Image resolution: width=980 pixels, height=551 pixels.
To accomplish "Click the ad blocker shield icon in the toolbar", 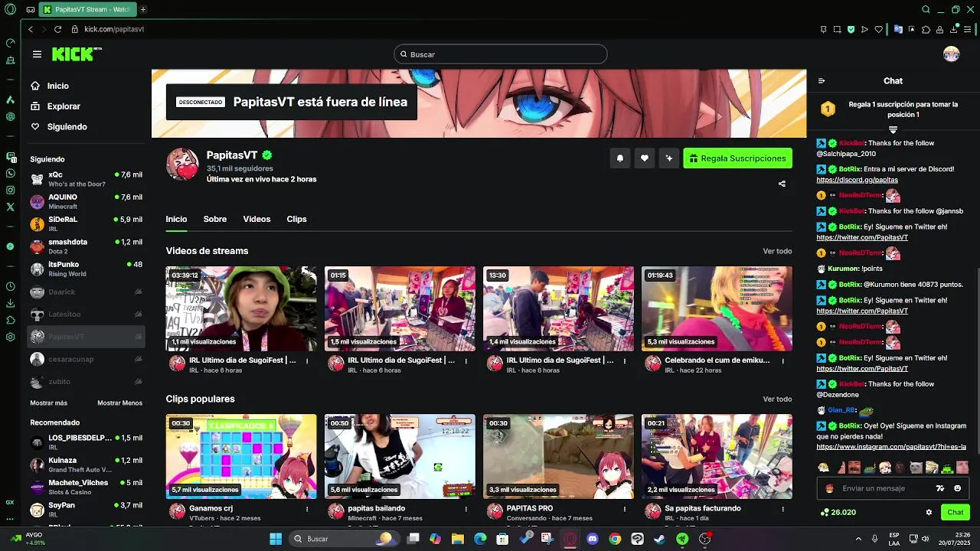I will 851,29.
